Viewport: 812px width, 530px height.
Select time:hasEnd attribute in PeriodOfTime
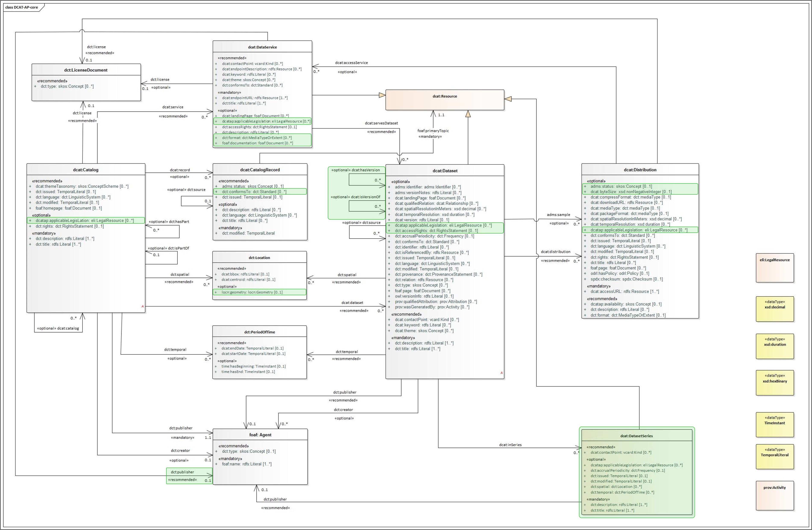pyautogui.click(x=248, y=372)
